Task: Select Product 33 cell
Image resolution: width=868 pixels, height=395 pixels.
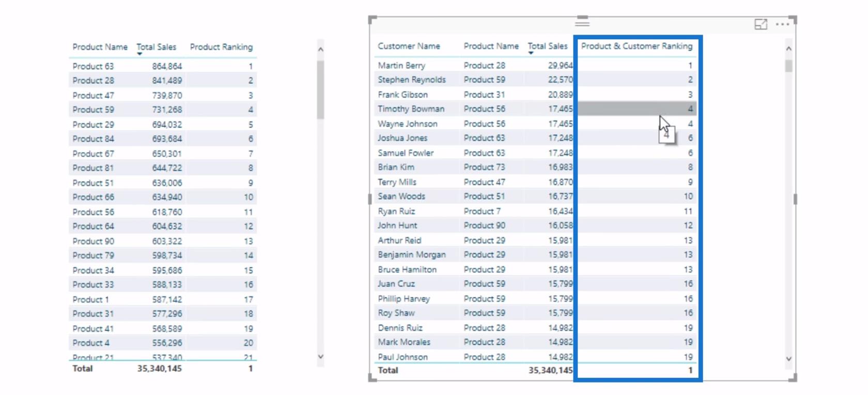Action: coord(93,285)
